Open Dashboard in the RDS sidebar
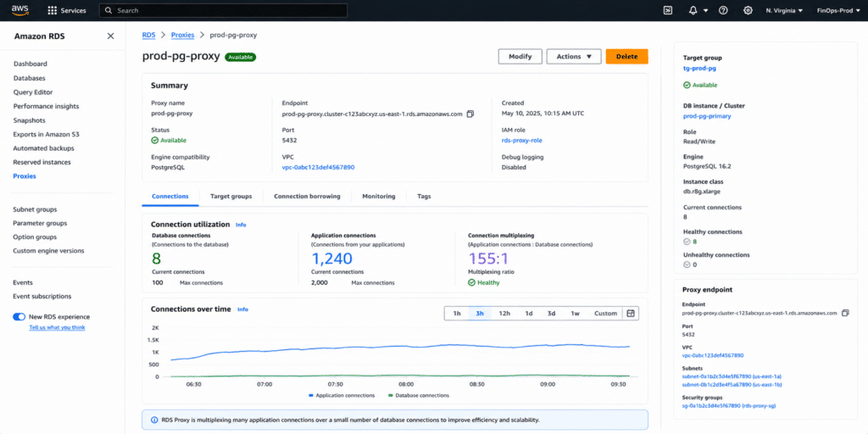Screen dimensions: 868x434 pos(31,64)
